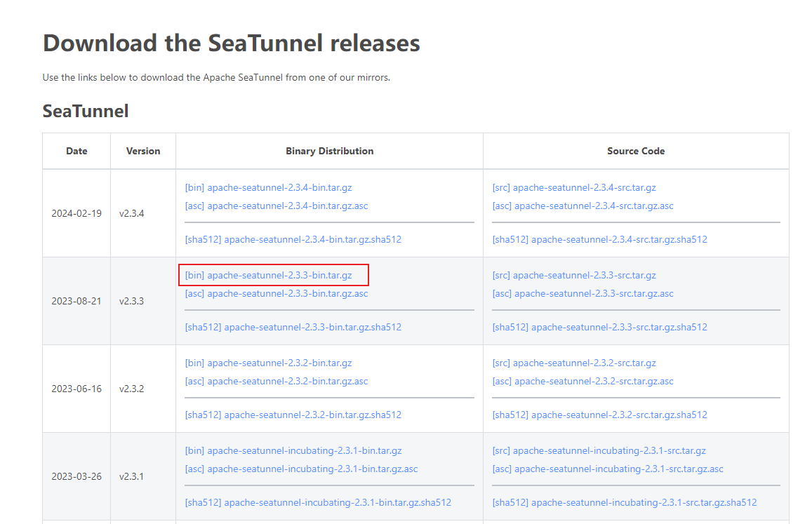Download the 2.3.2 source sha512 checksum
This screenshot has width=812, height=524.
click(x=599, y=415)
